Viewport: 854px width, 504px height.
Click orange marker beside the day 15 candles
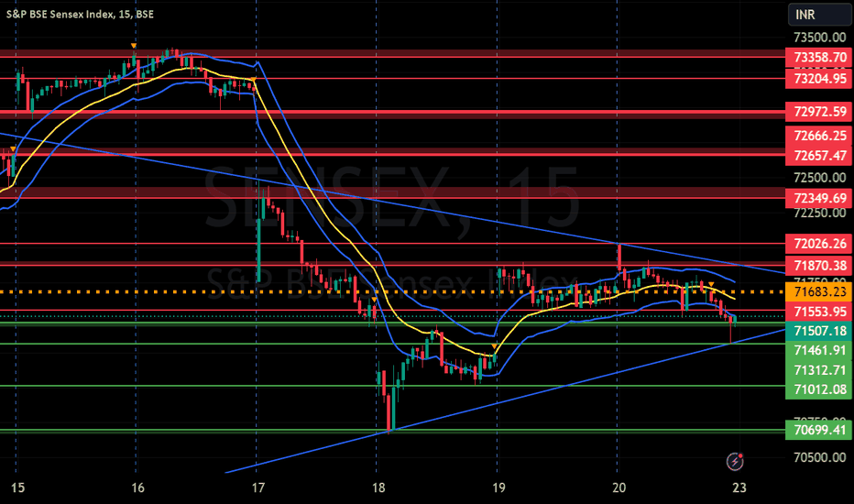pos(13,149)
